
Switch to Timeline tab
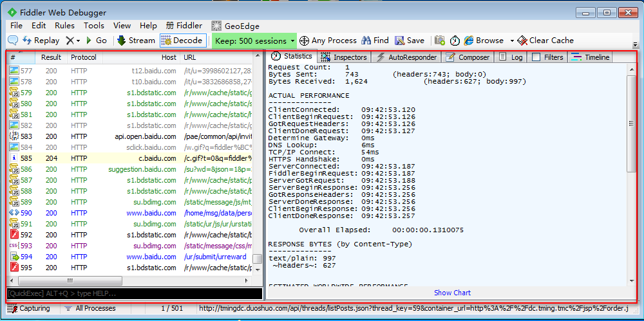590,57
